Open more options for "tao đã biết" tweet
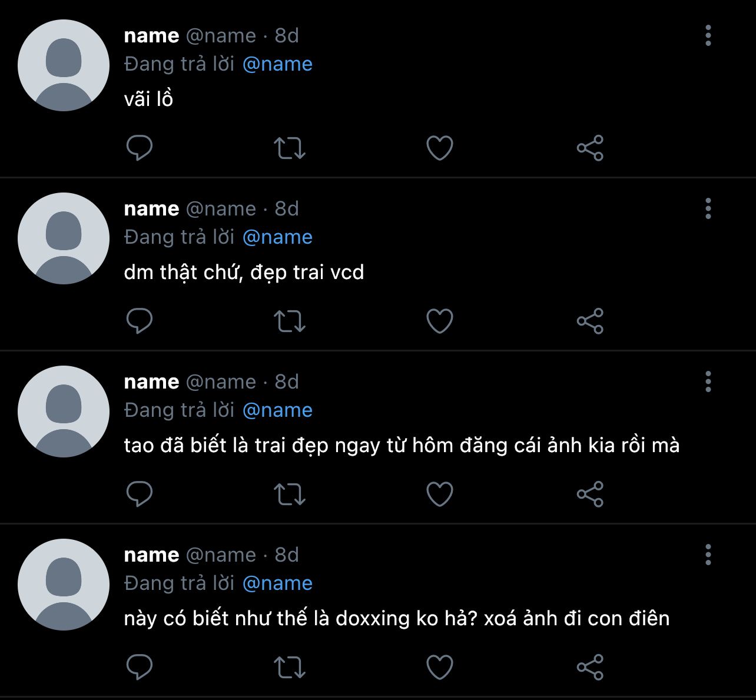Screen dimensions: 756x700 click(708, 381)
